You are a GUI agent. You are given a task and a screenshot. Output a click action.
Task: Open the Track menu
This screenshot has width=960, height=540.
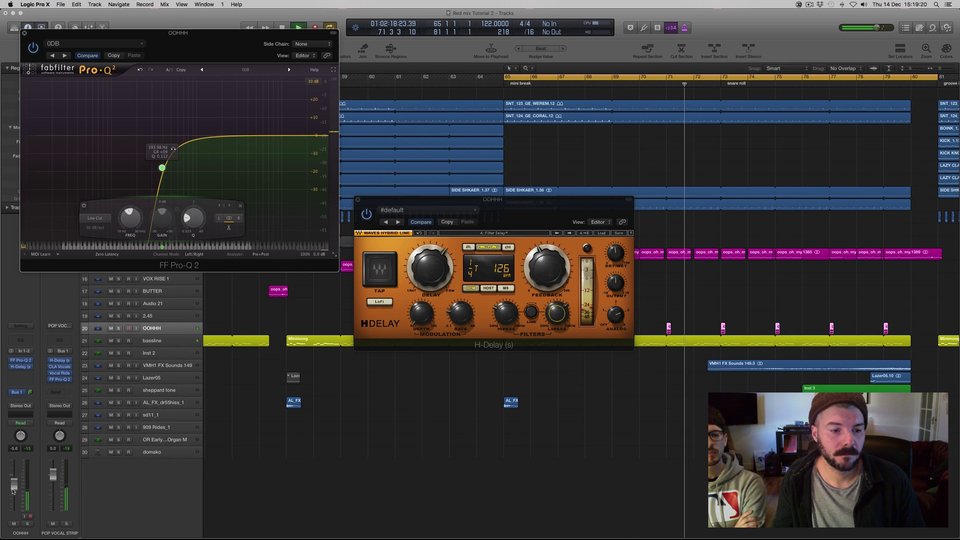tap(94, 4)
